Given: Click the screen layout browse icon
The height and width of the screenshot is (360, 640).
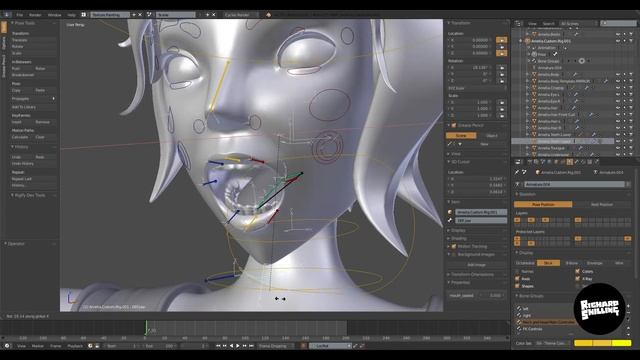Looking at the screenshot, I should 84,15.
